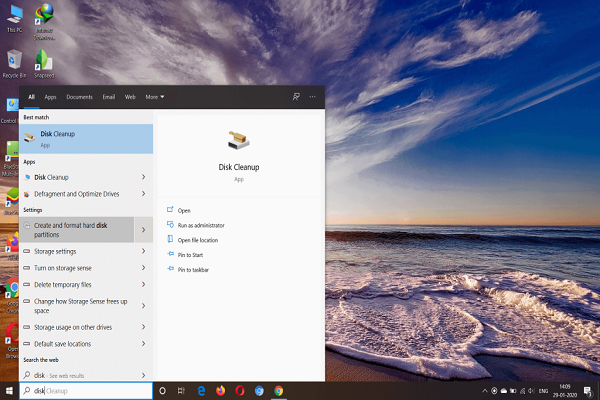Screen dimensions: 600x400
Task: Launch Microsoft Edge from the taskbar
Action: [201, 390]
